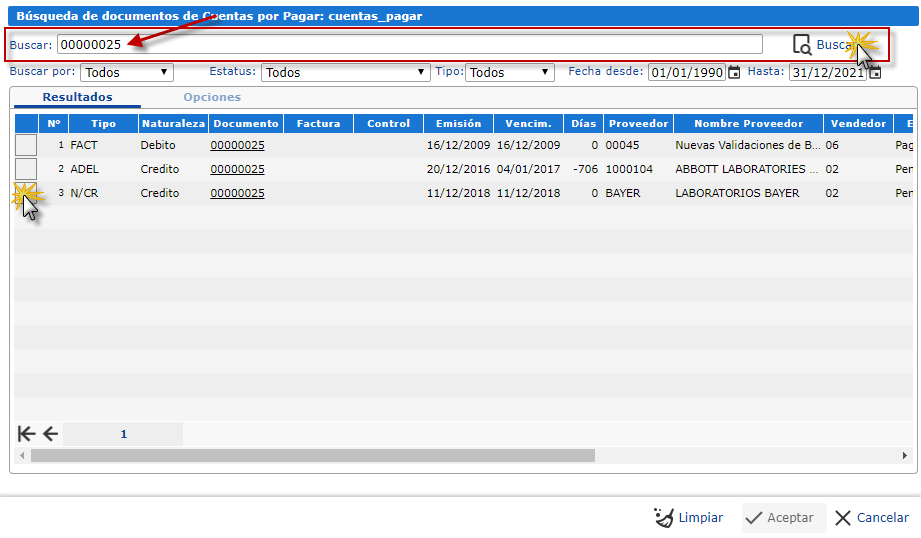This screenshot has width=921, height=538.
Task: Toggle the select-all header checkbox
Action: point(26,123)
